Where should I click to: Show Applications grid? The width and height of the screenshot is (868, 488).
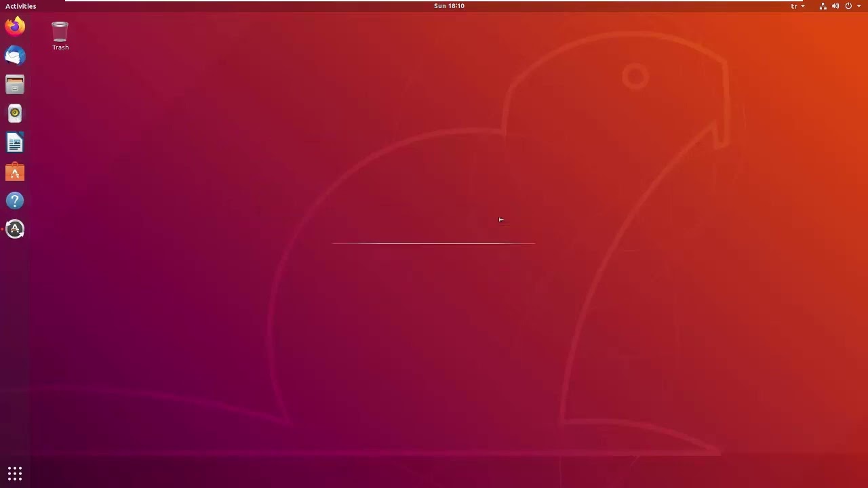coord(15,473)
